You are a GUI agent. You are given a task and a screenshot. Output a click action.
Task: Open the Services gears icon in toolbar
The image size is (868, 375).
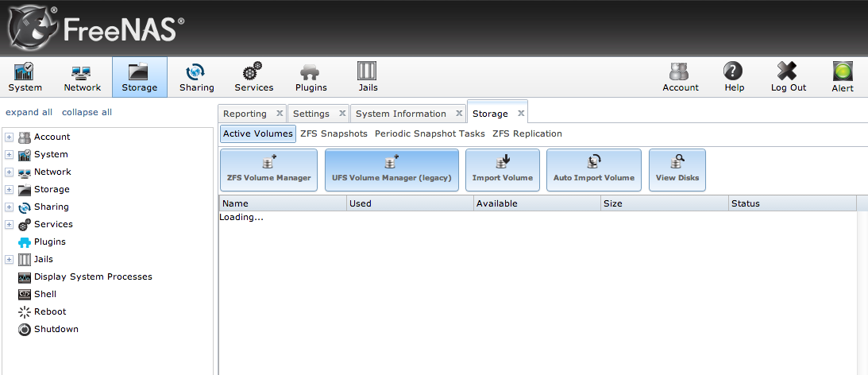pyautogui.click(x=253, y=77)
